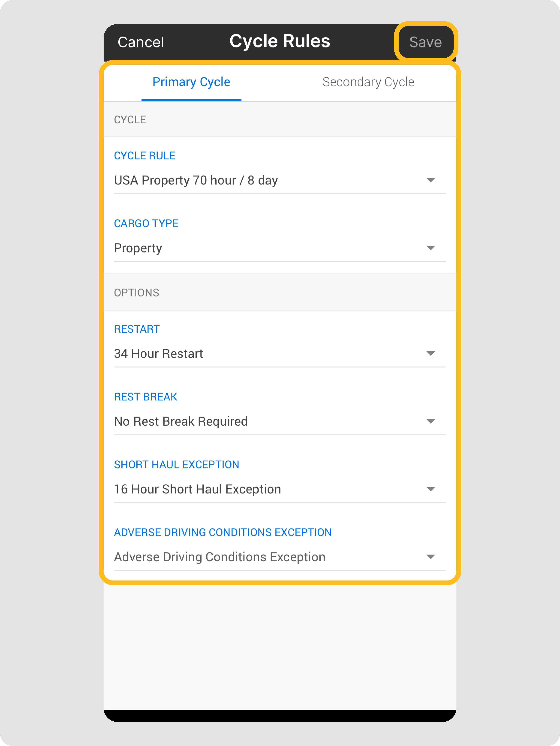
Task: Tap the 34 Hour Restart value
Action: 159,354
